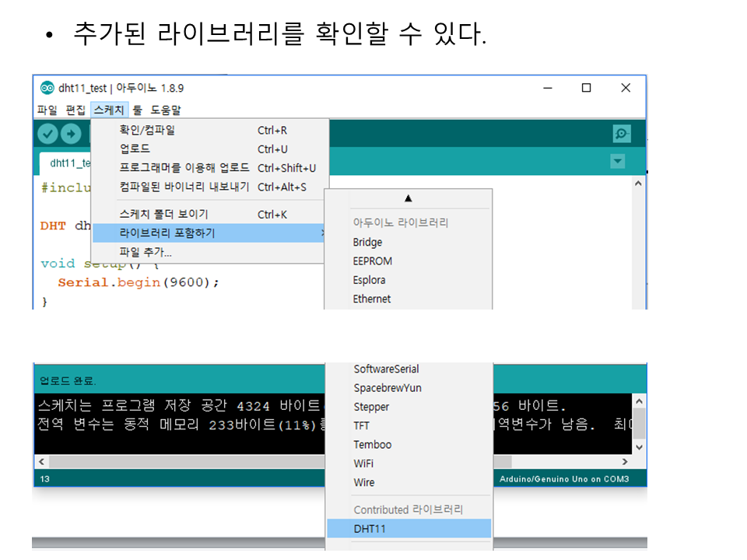
Task: Open the 툴 menu
Action: click(137, 110)
